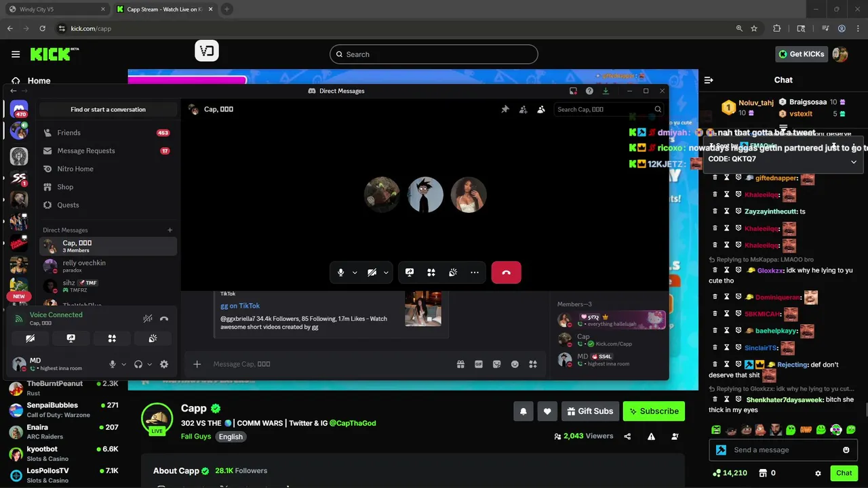The height and width of the screenshot is (488, 868).
Task: Expand input device options in user panel
Action: coord(123,364)
